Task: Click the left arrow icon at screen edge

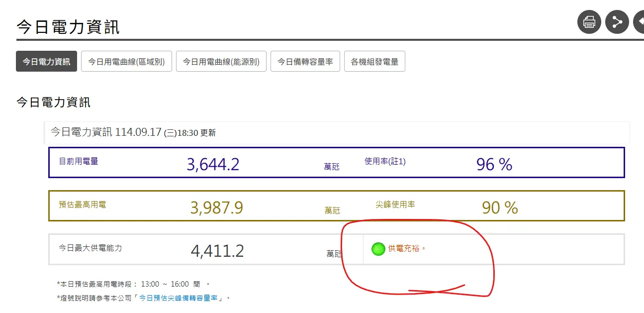Action: tap(640, 22)
